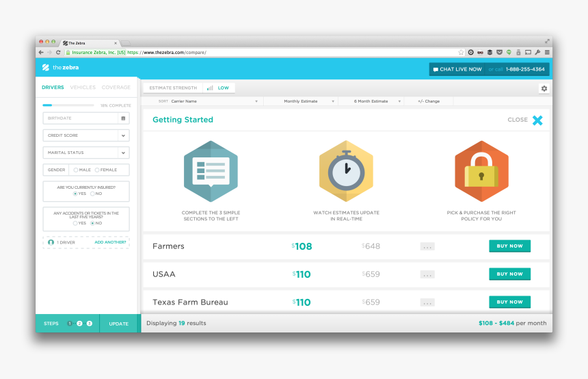Click the browser address bar

click(x=265, y=53)
